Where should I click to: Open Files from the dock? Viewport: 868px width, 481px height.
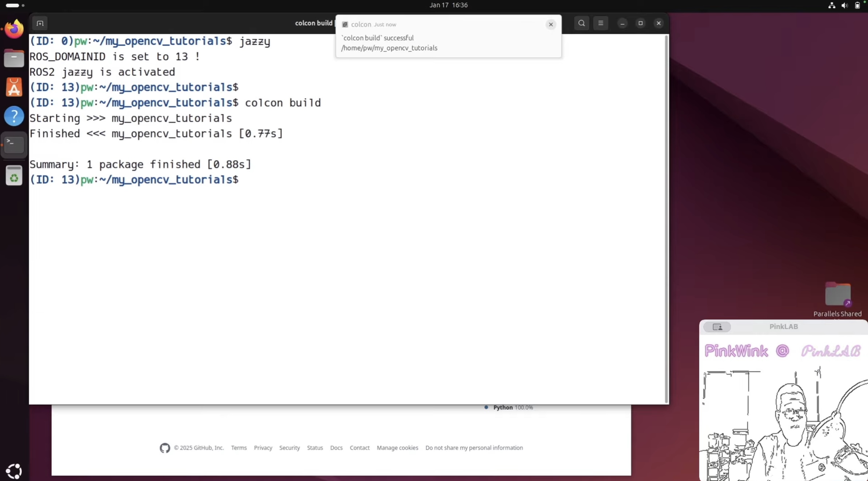coord(14,58)
